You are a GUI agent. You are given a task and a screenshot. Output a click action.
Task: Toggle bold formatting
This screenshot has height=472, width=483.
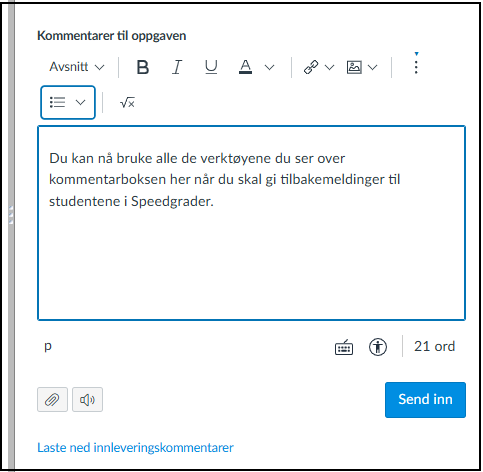pyautogui.click(x=143, y=67)
